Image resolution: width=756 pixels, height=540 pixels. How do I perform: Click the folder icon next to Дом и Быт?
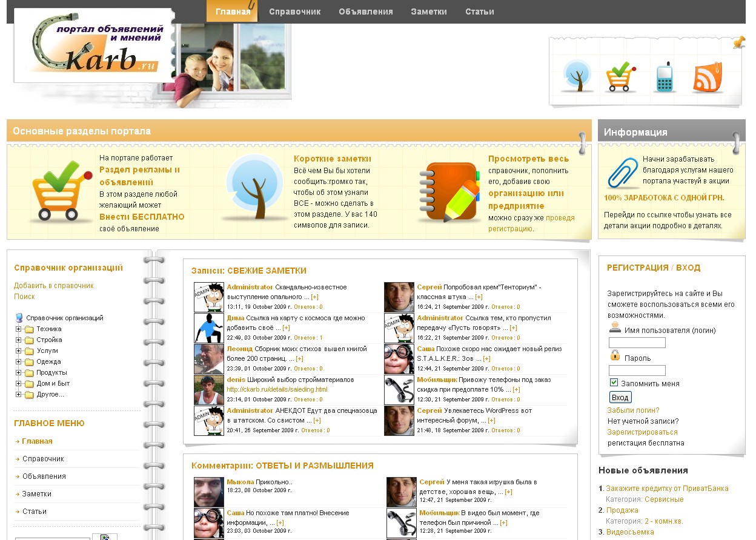coord(29,384)
